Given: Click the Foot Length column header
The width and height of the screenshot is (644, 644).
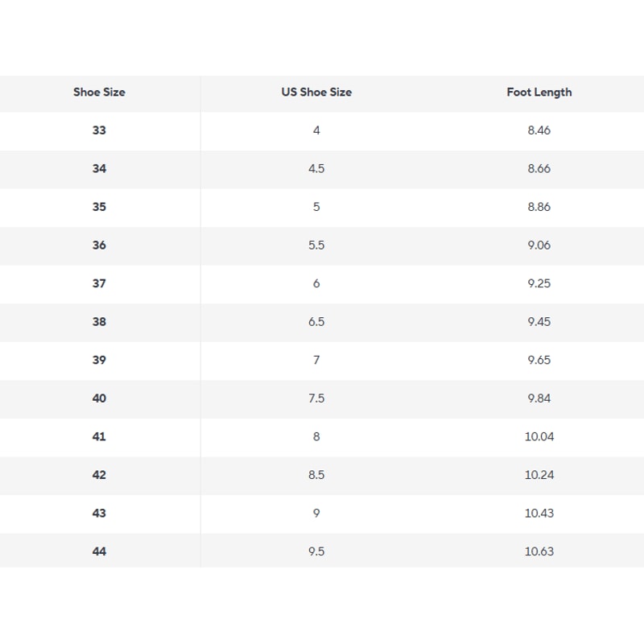Looking at the screenshot, I should (x=539, y=92).
